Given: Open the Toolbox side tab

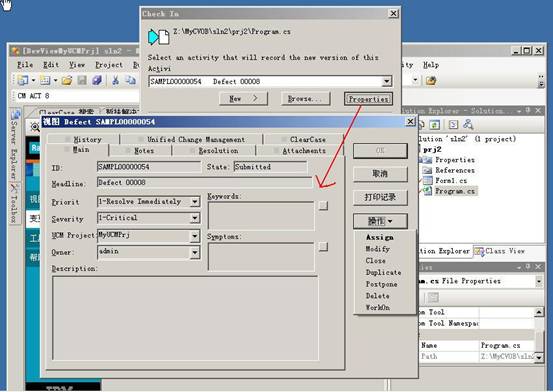Looking at the screenshot, I should pos(14,204).
